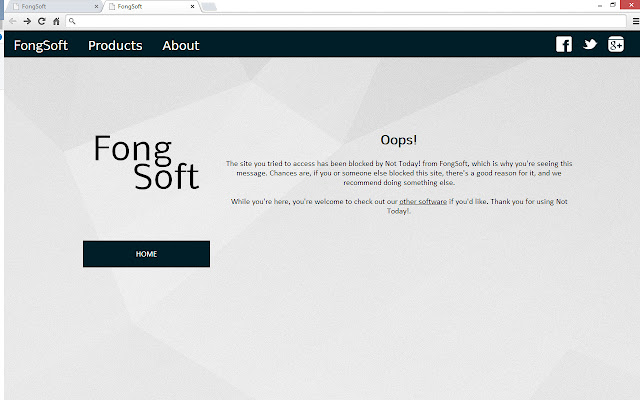Switch to the first FongSoft tab
The image size is (640, 400).
(53, 7)
